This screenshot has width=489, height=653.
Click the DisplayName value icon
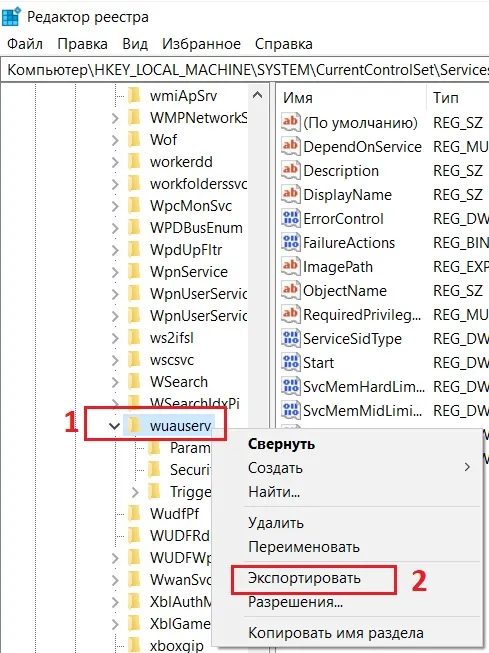click(x=290, y=194)
